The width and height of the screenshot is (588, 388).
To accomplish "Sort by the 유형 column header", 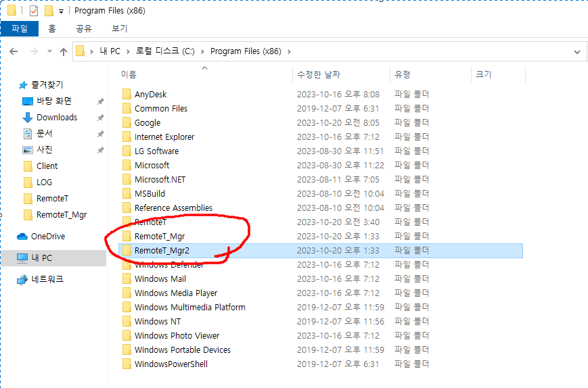I will 403,74.
